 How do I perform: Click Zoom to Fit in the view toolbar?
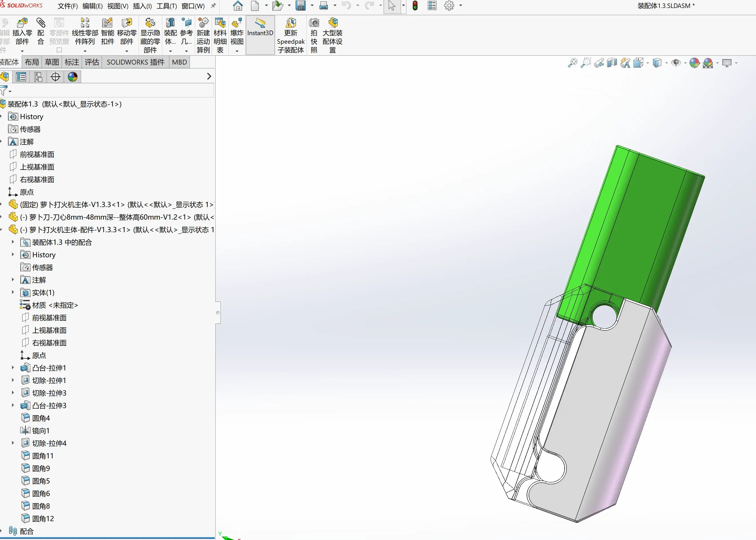pyautogui.click(x=572, y=63)
